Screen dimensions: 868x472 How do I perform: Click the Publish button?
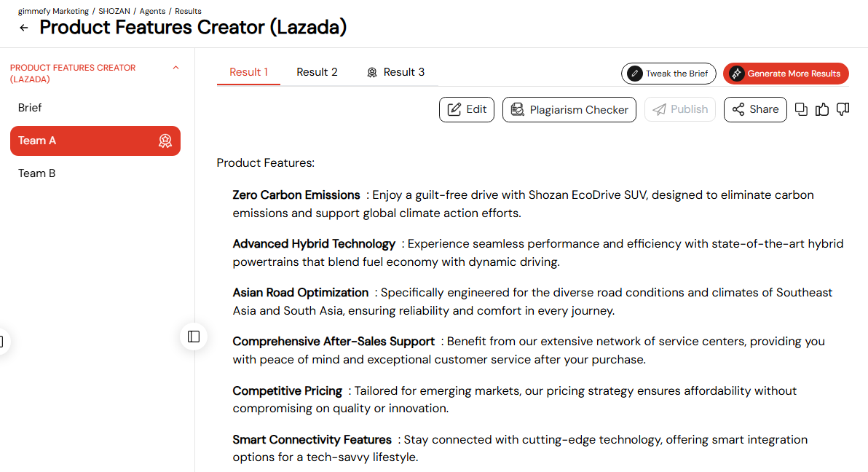pyautogui.click(x=680, y=110)
